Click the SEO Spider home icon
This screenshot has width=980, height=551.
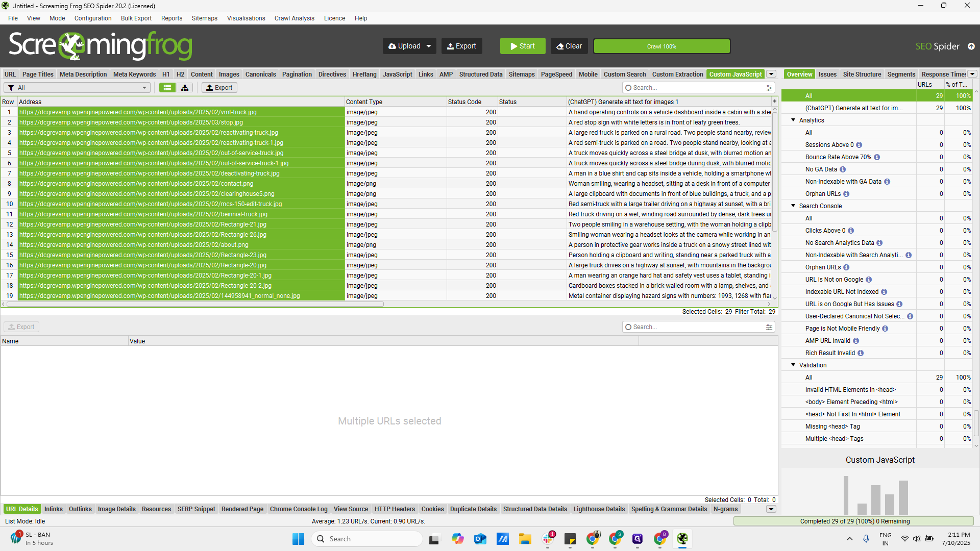click(971, 46)
